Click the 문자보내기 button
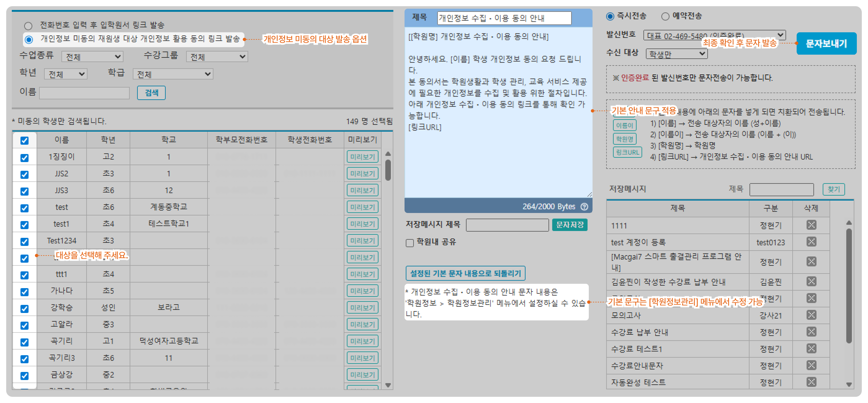The height and width of the screenshot is (403, 868). 826,43
